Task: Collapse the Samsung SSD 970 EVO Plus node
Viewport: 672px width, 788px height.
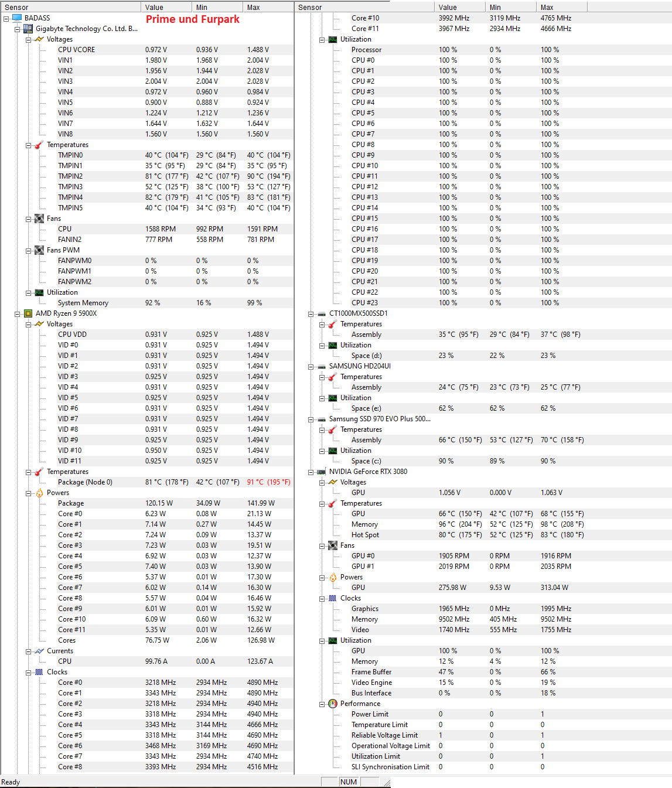Action: 311,419
